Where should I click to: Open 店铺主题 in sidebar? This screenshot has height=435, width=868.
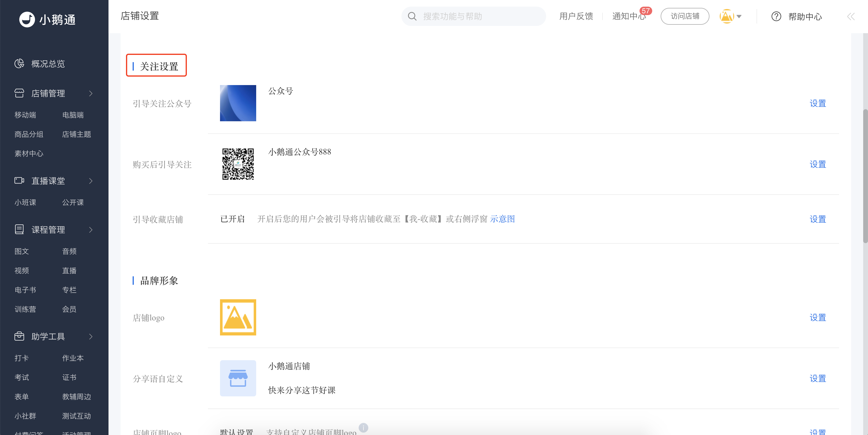77,134
